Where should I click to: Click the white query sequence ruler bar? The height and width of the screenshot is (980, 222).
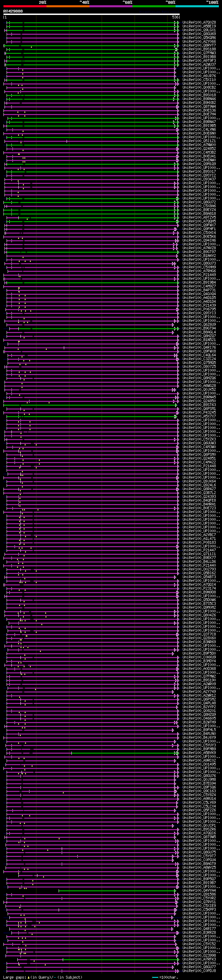pyautogui.click(x=92, y=14)
